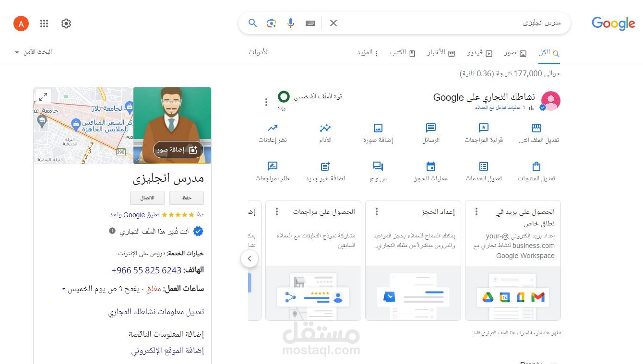Switch to فيديو videos tab
Viewport: 643px width, 364px height.
[x=480, y=53]
